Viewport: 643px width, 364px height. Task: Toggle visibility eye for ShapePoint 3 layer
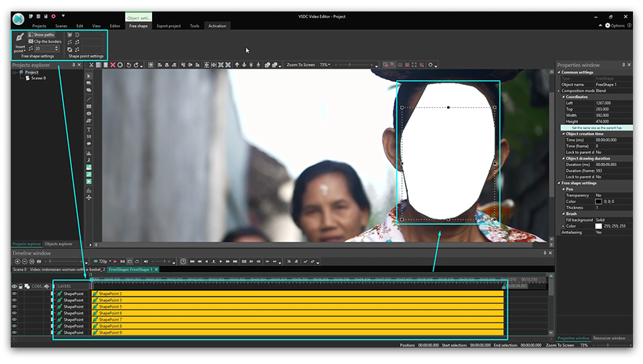(x=14, y=300)
